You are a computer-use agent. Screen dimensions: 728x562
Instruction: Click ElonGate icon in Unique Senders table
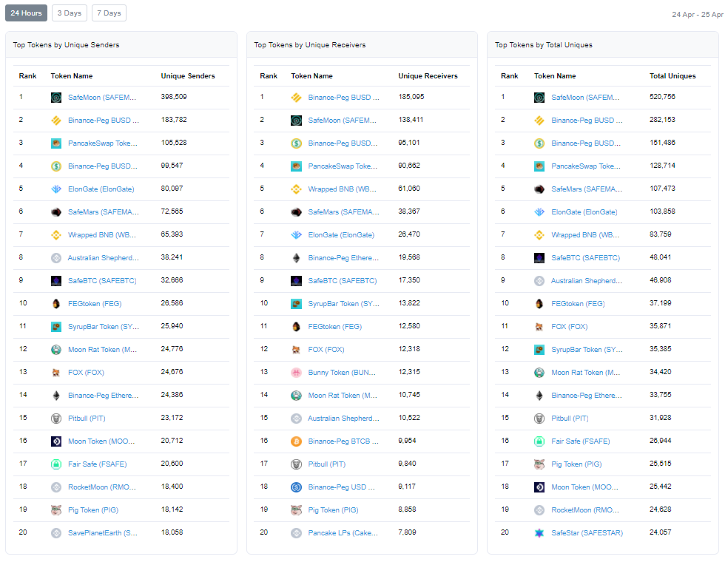pyautogui.click(x=56, y=189)
